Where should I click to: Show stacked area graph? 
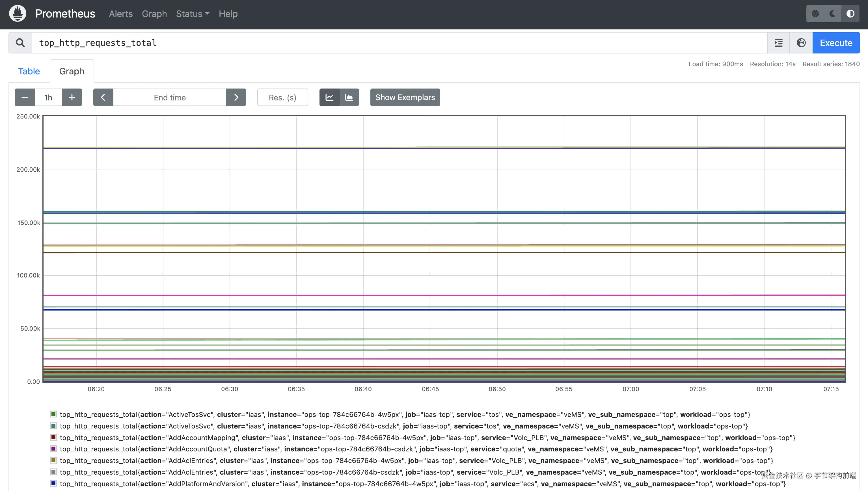pyautogui.click(x=349, y=98)
